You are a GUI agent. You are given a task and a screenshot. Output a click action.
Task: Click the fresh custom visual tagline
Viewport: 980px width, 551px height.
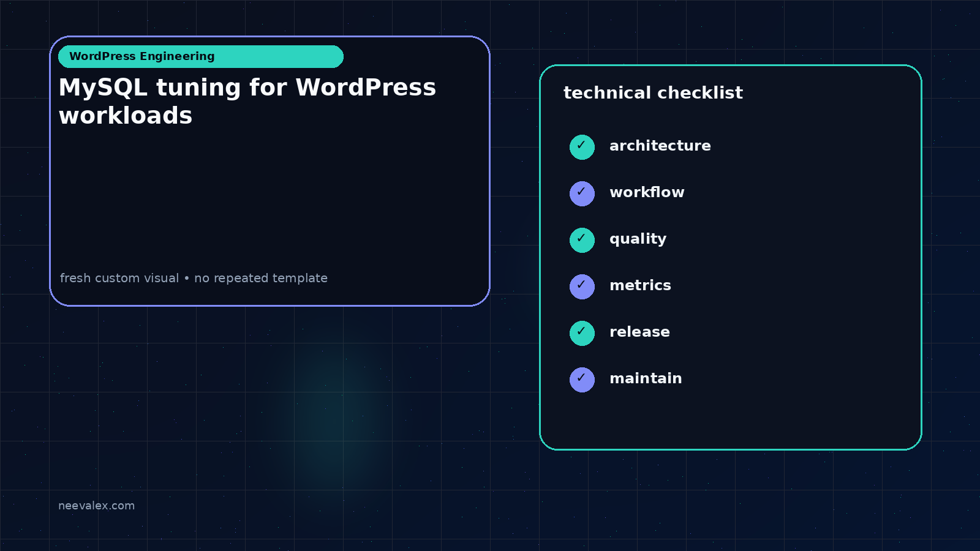(x=194, y=278)
